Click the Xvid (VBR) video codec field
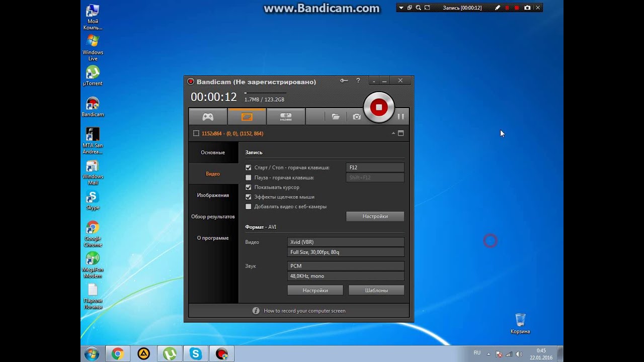The height and width of the screenshot is (362, 644). pyautogui.click(x=346, y=242)
